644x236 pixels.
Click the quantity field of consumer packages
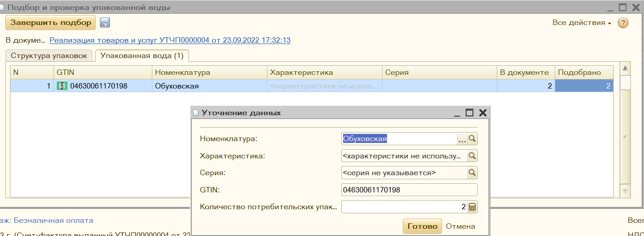pos(404,207)
